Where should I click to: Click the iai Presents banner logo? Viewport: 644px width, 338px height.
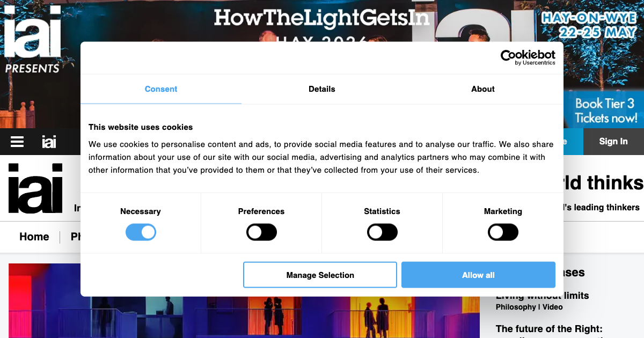point(32,40)
